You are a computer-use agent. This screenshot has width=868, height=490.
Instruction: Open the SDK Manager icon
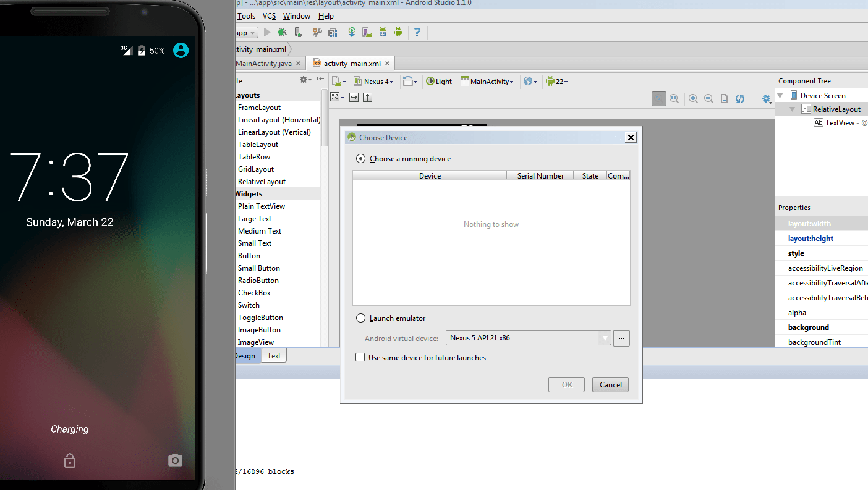[x=382, y=32]
